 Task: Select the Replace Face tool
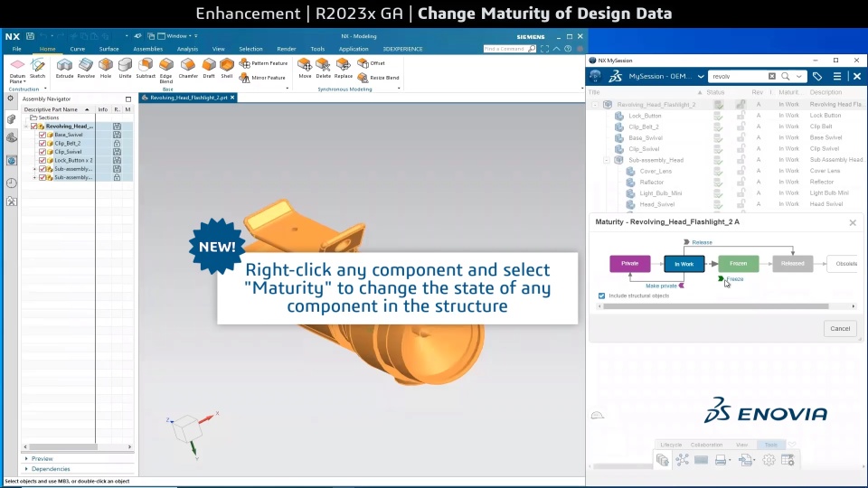pyautogui.click(x=344, y=68)
